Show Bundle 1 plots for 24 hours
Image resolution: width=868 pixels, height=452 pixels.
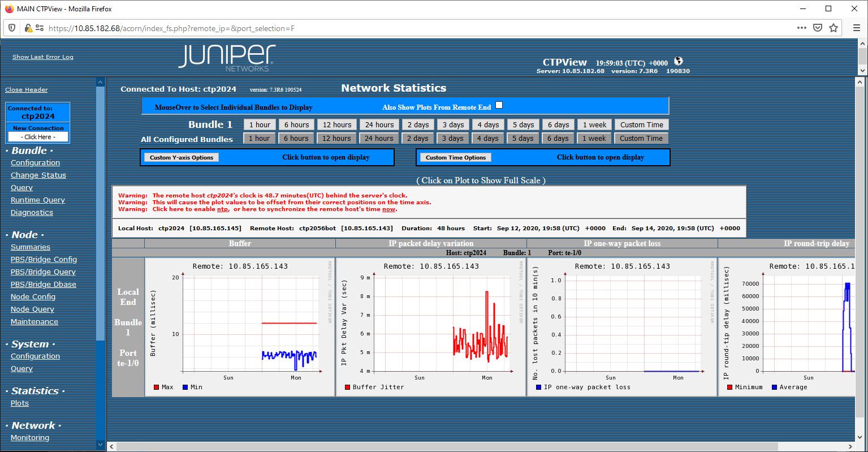click(379, 125)
